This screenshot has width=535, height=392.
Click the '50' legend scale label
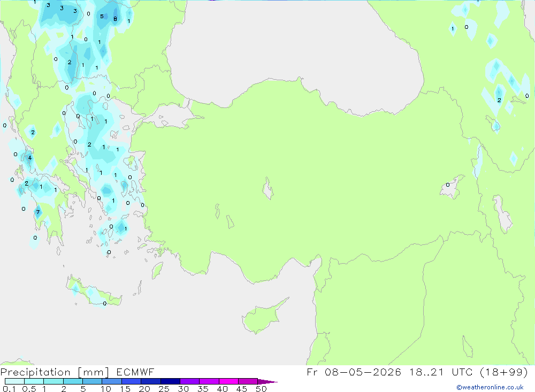(262, 389)
